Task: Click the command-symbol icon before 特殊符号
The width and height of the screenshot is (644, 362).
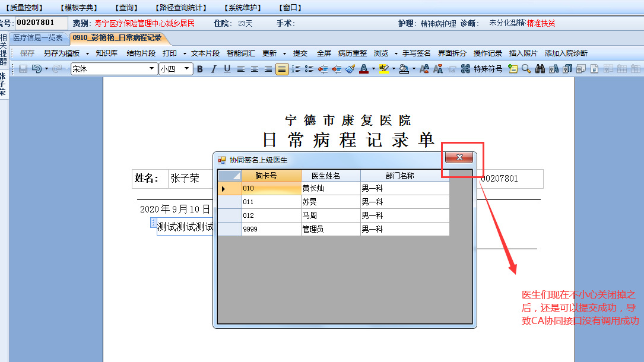Action: point(465,69)
